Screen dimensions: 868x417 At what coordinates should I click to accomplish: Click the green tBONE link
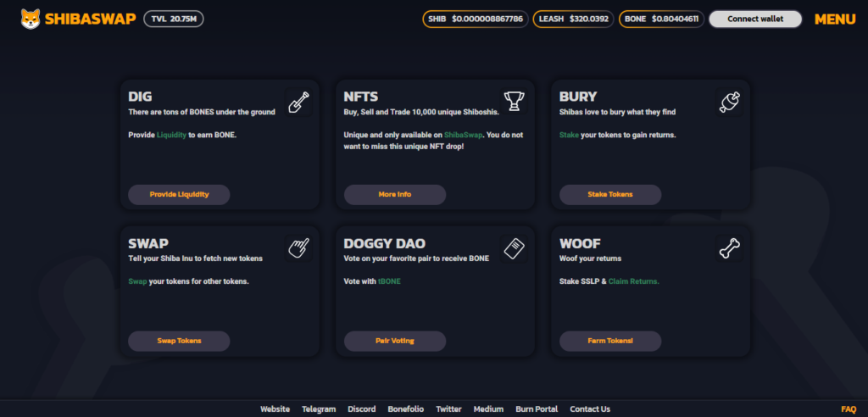pyautogui.click(x=389, y=281)
